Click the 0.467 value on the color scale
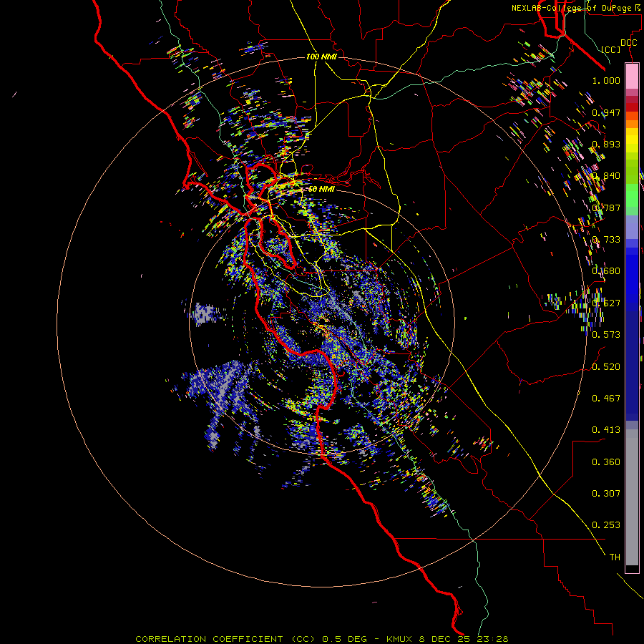Screen dimensions: 644x644 pos(606,399)
